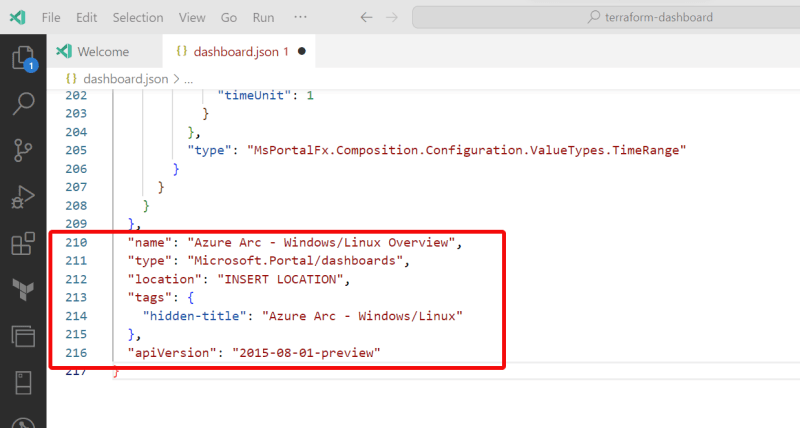Image resolution: width=800 pixels, height=428 pixels.
Task: Click the "INSERT LOCATION" value
Action: tap(280, 279)
